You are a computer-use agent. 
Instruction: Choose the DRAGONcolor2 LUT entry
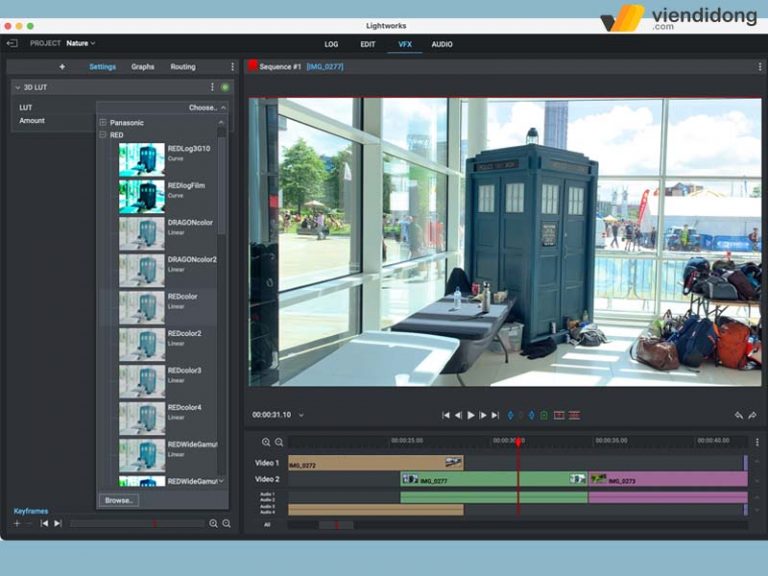coord(158,270)
